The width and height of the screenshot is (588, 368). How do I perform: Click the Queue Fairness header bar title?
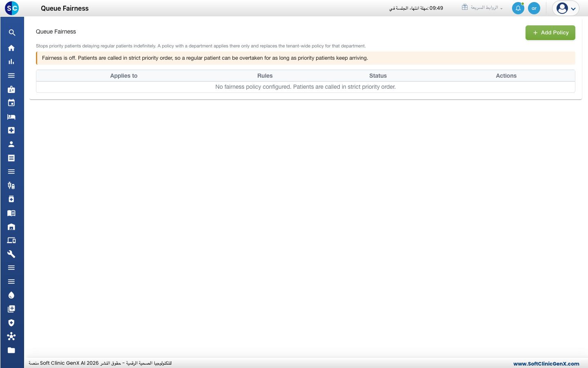65,8
